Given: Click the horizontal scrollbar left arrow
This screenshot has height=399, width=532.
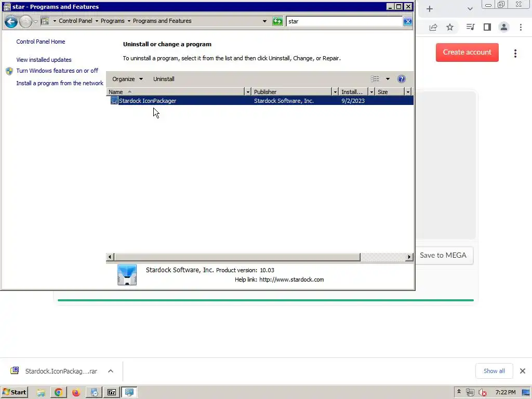Looking at the screenshot, I should [x=110, y=257].
